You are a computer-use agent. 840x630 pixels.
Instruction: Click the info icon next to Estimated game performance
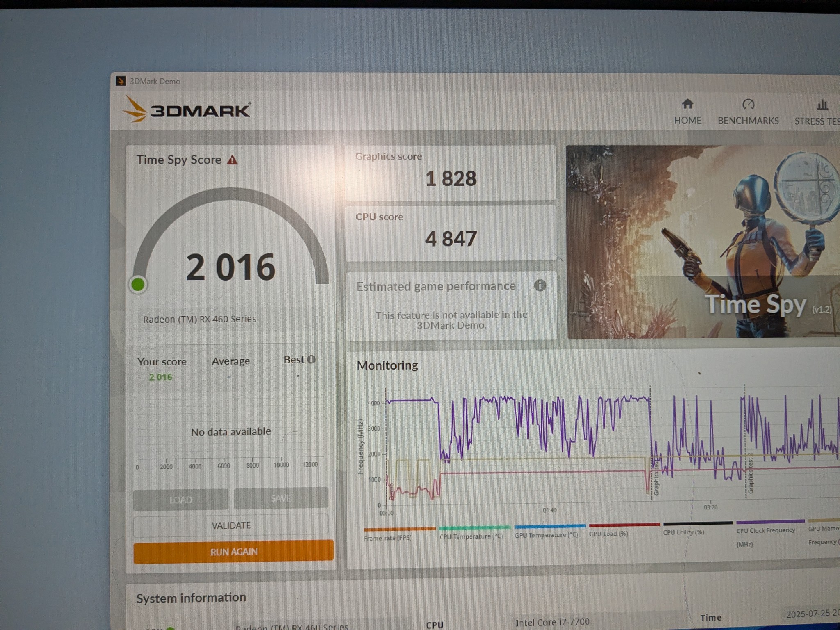pos(540,285)
